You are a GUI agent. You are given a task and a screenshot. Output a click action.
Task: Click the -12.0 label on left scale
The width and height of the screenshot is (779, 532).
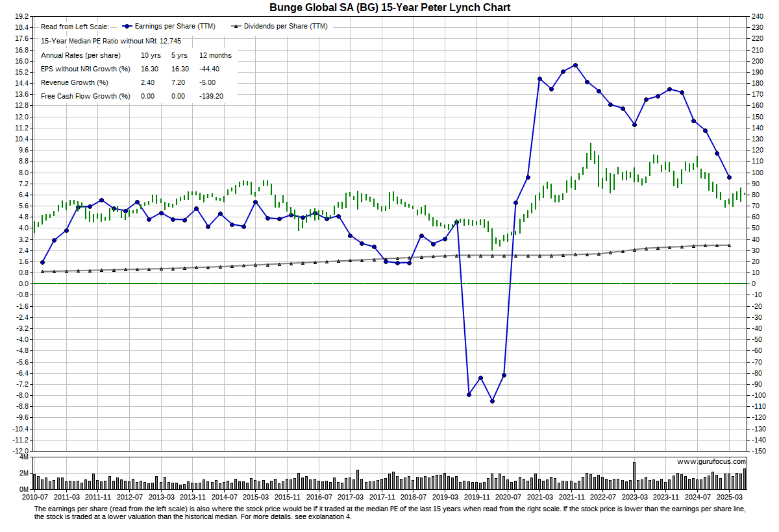click(x=21, y=450)
